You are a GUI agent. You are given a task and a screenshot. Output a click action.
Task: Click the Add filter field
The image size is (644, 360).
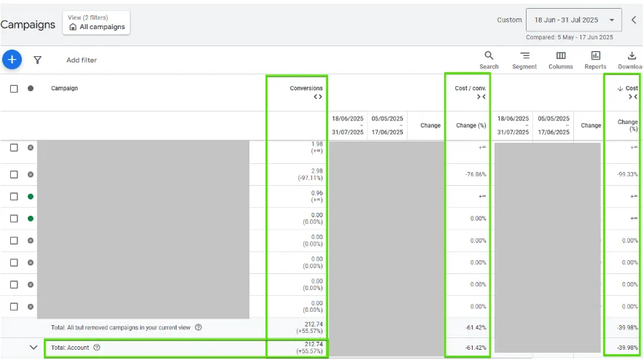pos(82,60)
